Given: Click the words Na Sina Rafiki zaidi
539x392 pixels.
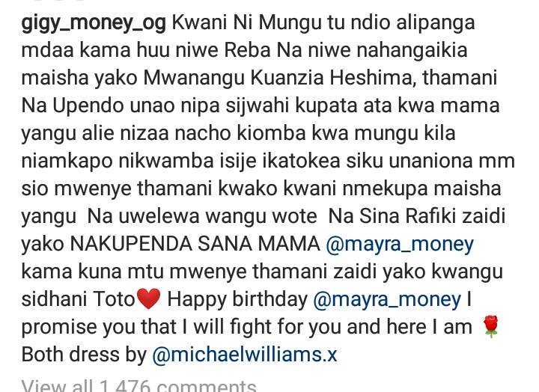Looking at the screenshot, I should (x=417, y=217).
